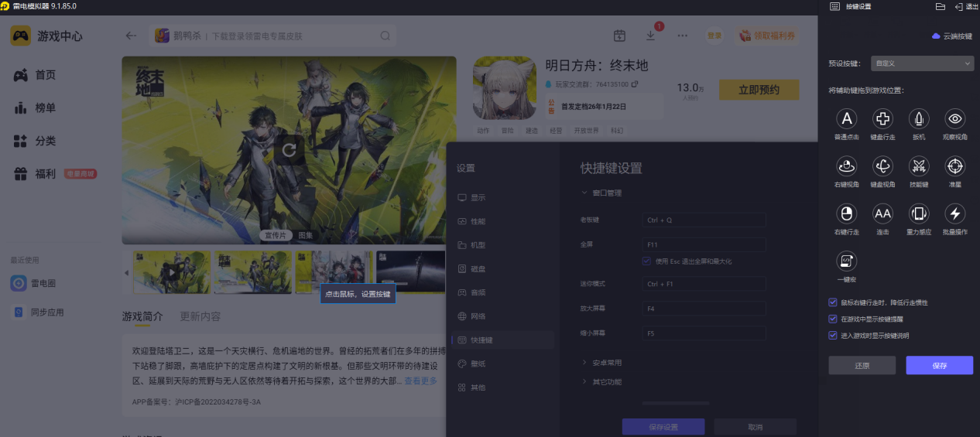The image size is (980, 437).
Task: Toggle 进入游戏时显示按键说明 checkbox
Action: pos(833,335)
